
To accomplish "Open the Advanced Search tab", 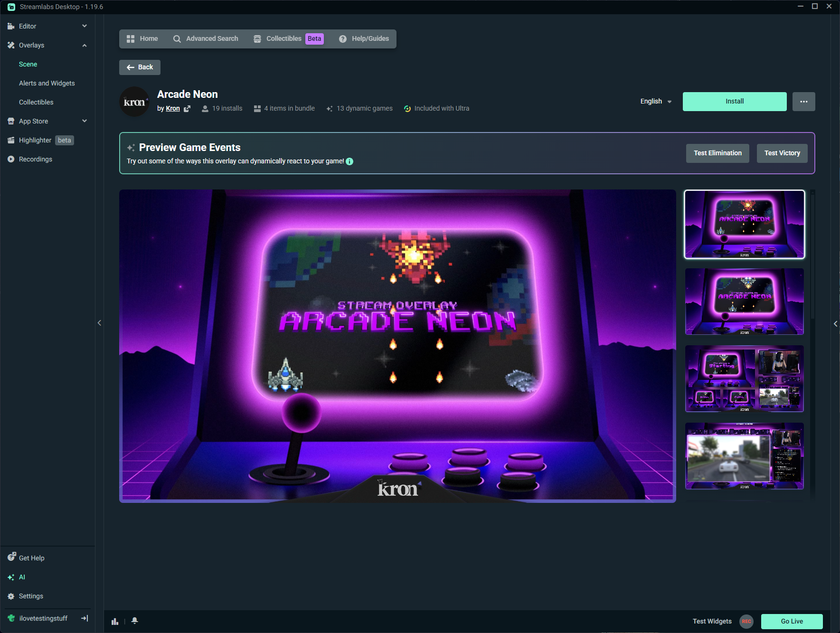I will pyautogui.click(x=212, y=38).
